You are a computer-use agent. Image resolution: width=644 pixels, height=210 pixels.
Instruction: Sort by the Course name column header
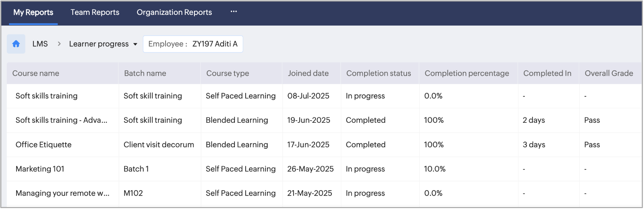click(36, 73)
